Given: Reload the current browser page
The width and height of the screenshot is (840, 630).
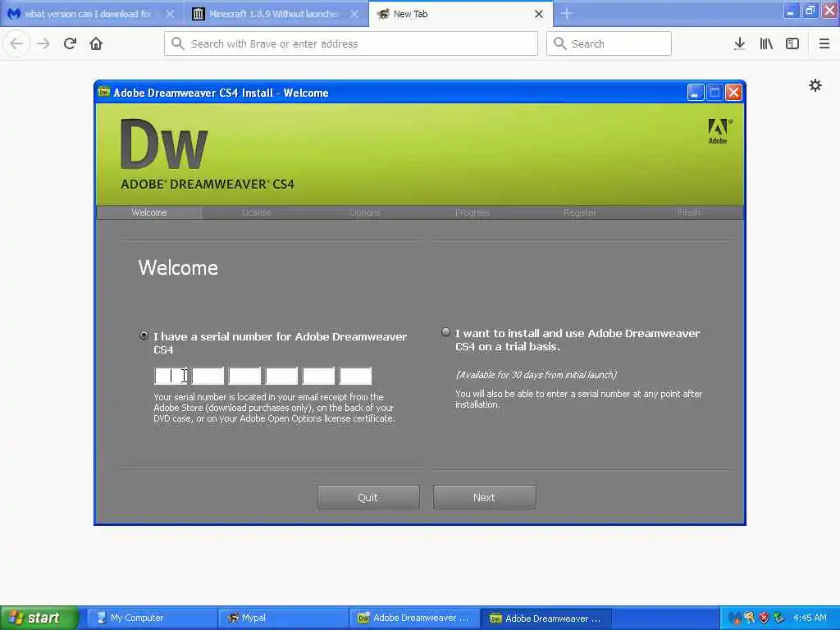Looking at the screenshot, I should [x=70, y=43].
